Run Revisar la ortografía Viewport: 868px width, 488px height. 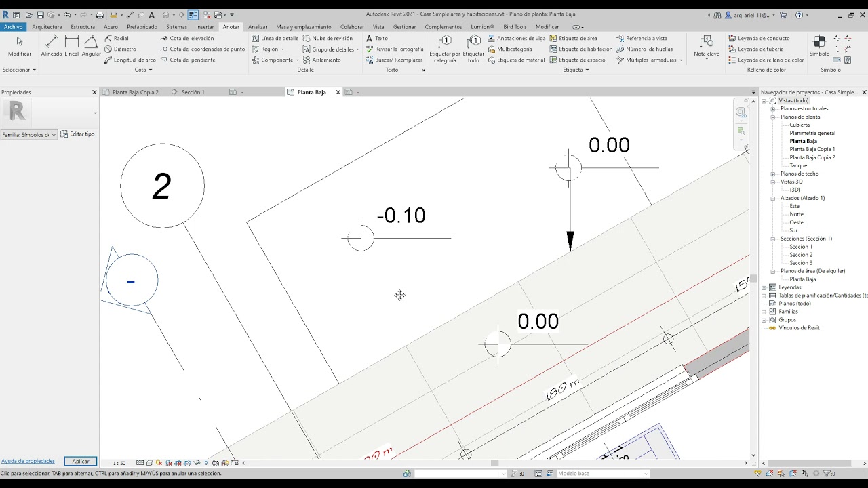pyautogui.click(x=394, y=49)
